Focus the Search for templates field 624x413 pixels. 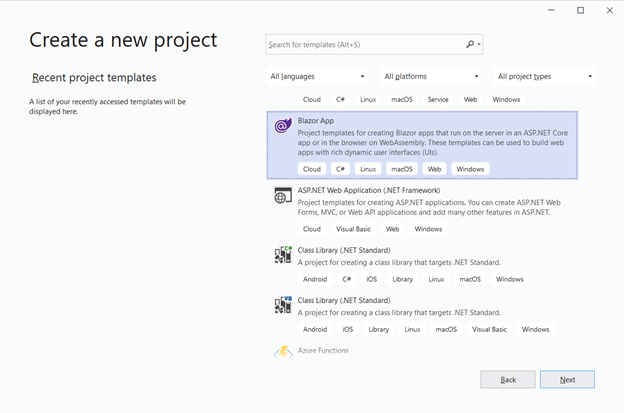365,45
